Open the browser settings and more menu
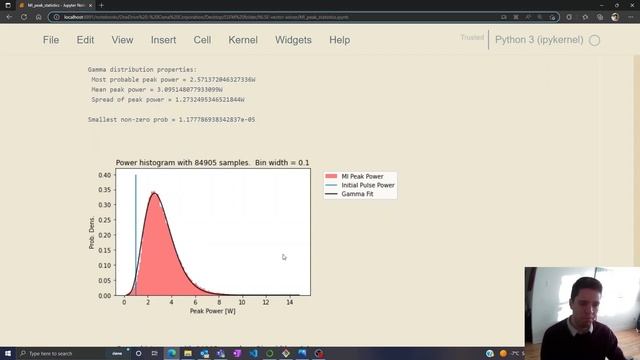 click(x=631, y=17)
